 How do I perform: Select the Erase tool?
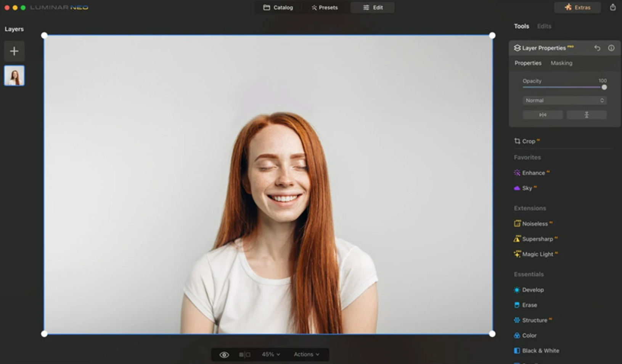point(529,305)
